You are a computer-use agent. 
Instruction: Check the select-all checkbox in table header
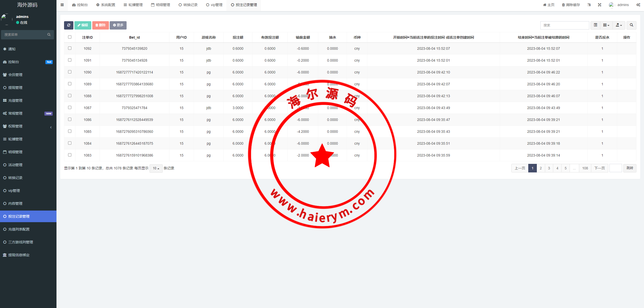[70, 37]
